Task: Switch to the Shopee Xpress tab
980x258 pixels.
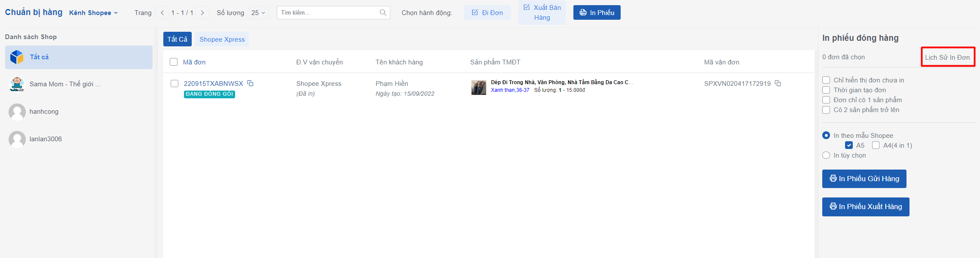Action: (x=222, y=39)
